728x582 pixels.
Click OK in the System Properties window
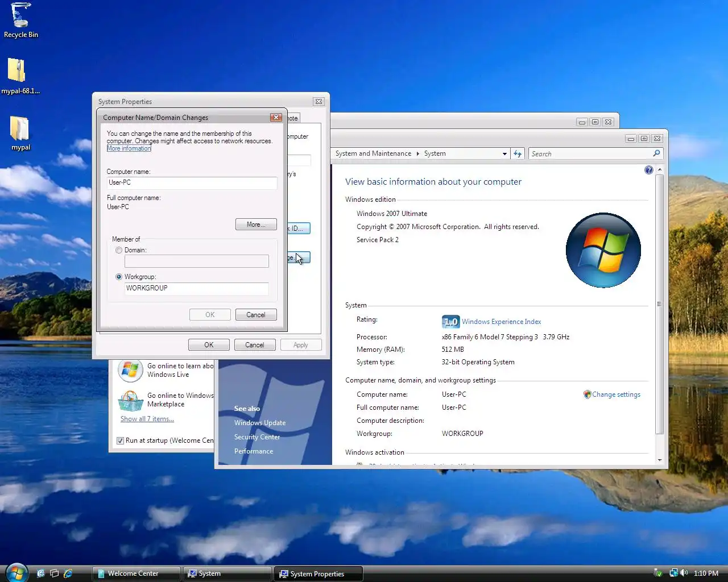point(209,345)
